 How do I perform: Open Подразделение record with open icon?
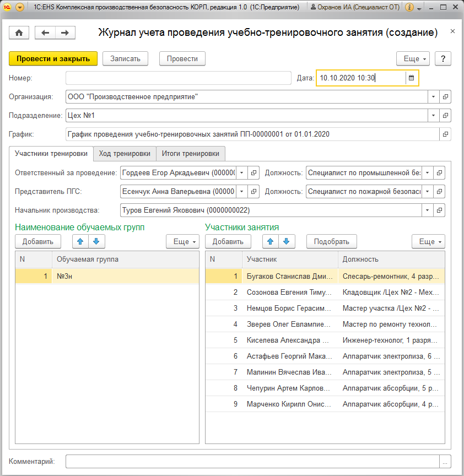point(445,115)
